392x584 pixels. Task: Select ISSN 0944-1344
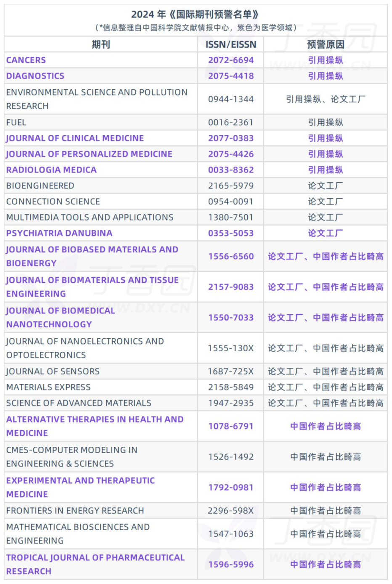231,99
